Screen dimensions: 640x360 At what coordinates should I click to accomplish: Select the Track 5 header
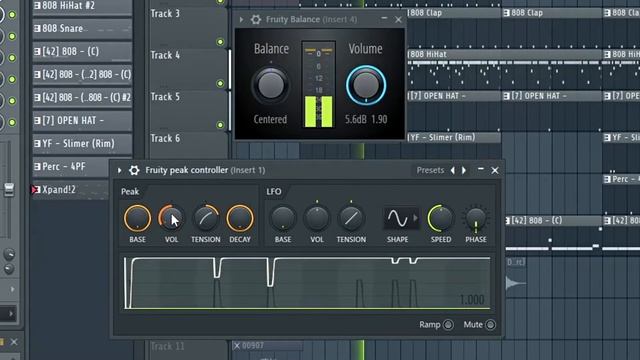coord(188,111)
